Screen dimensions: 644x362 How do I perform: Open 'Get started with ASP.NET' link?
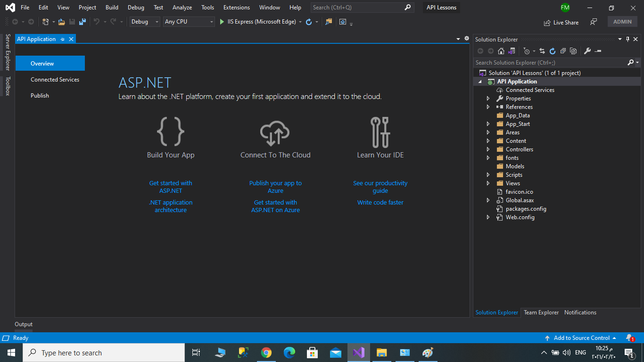(x=171, y=187)
